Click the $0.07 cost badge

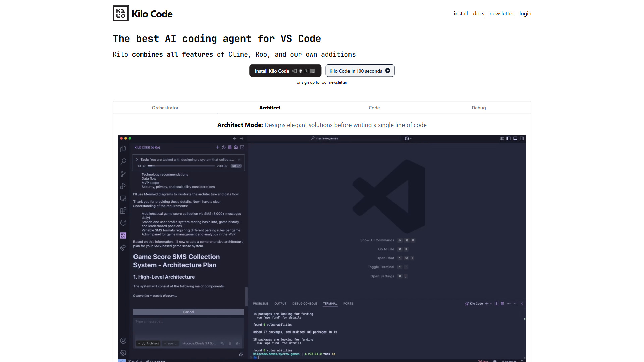(236, 166)
